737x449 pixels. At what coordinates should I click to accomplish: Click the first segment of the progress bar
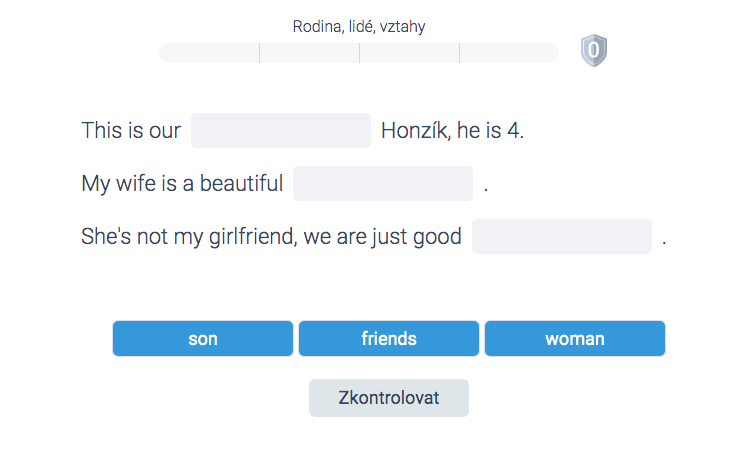point(209,53)
